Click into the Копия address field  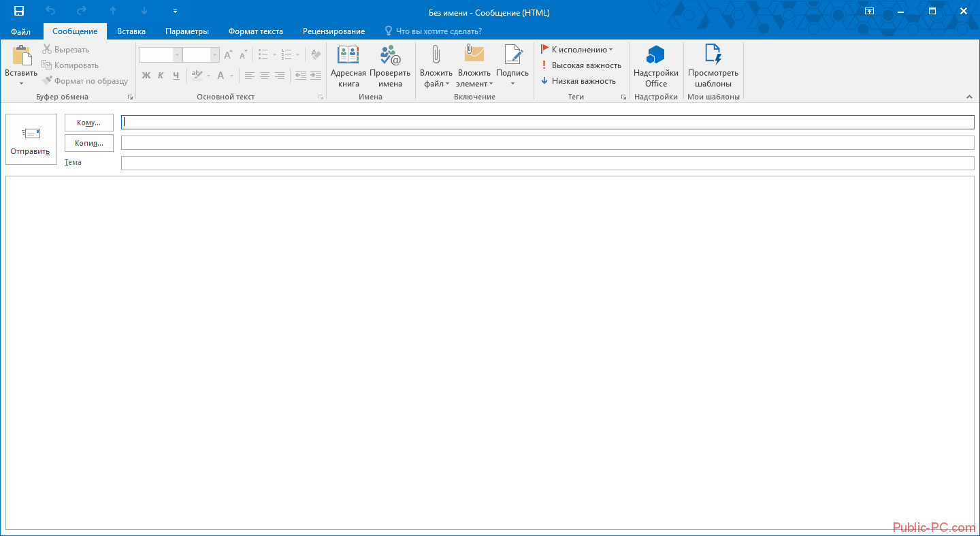(548, 143)
